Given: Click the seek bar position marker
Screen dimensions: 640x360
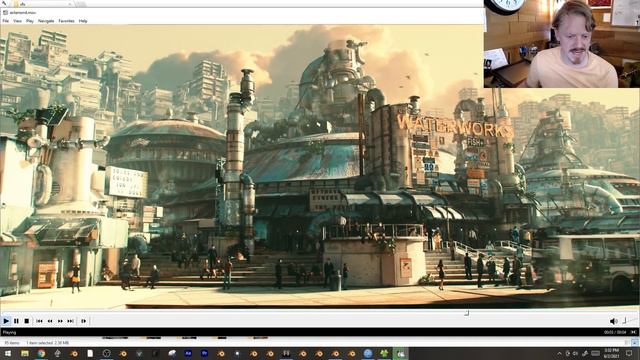Looking at the screenshot, I should click(467, 313).
